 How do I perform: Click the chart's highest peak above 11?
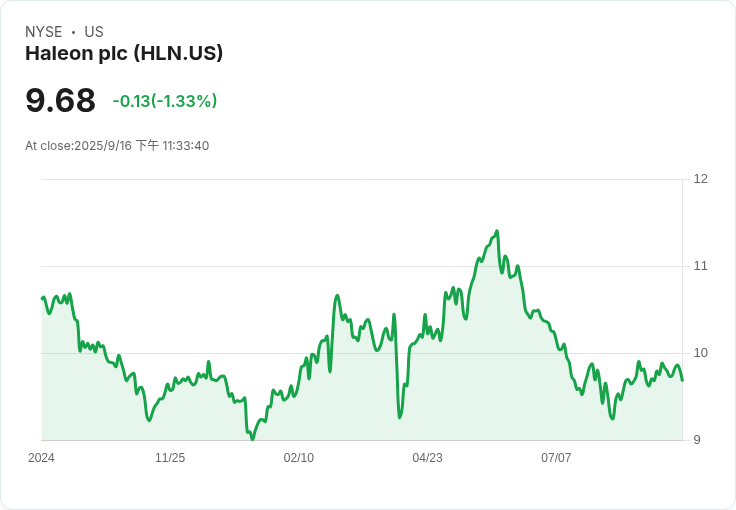[x=497, y=231]
